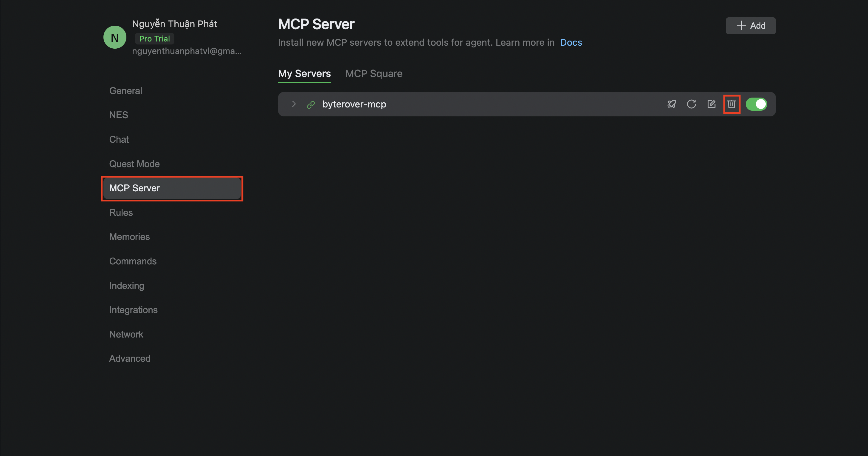Click the rocket tools icon on byterover-mcp

tap(671, 104)
